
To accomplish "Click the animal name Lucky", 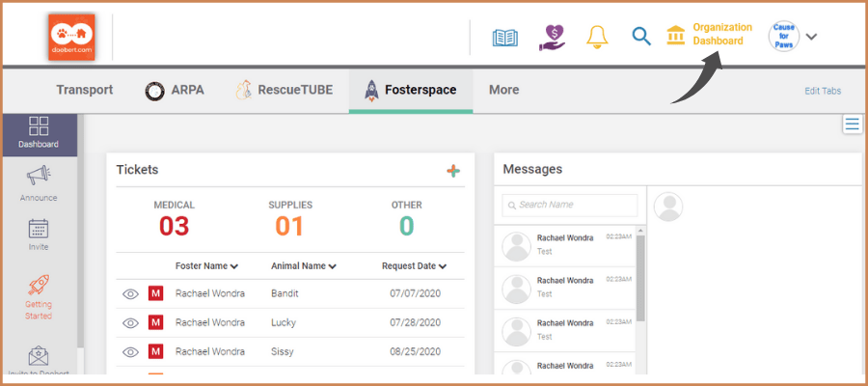I will click(284, 322).
